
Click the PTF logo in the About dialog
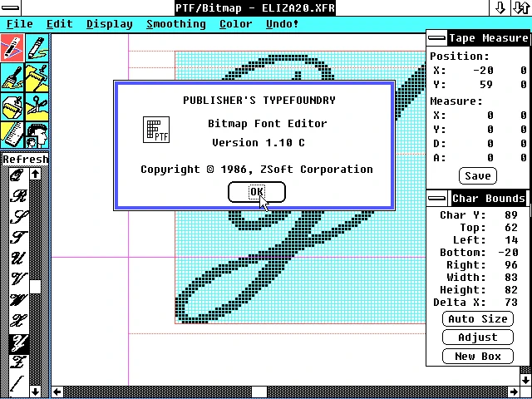(x=156, y=130)
